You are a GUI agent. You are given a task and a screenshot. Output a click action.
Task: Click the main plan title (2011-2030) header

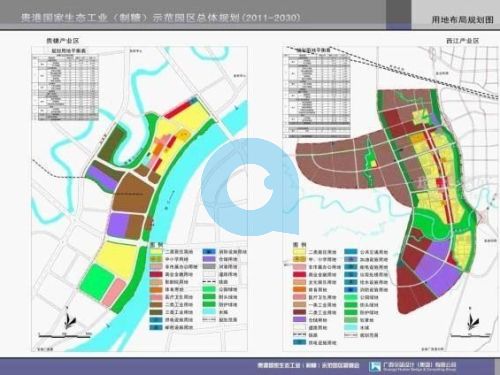pyautogui.click(x=161, y=18)
